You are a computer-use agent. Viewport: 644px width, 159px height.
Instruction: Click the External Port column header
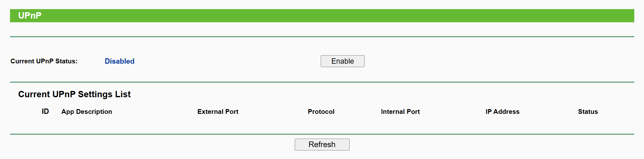[218, 112]
